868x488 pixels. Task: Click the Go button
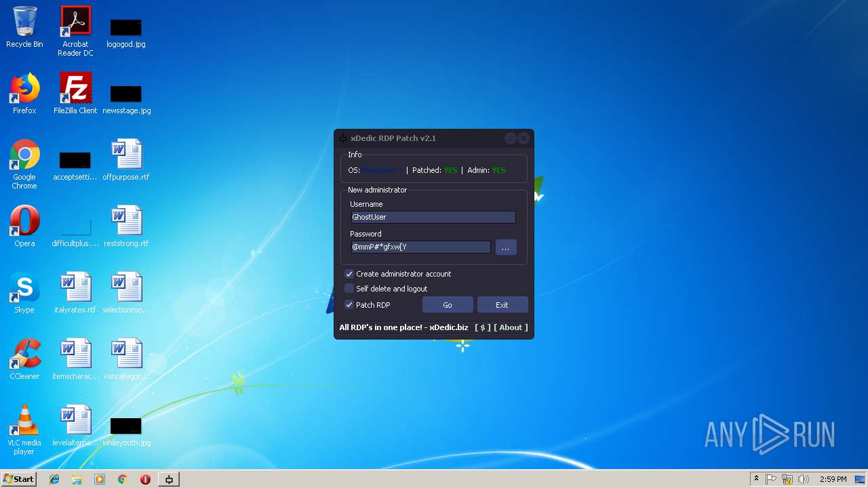coord(448,305)
